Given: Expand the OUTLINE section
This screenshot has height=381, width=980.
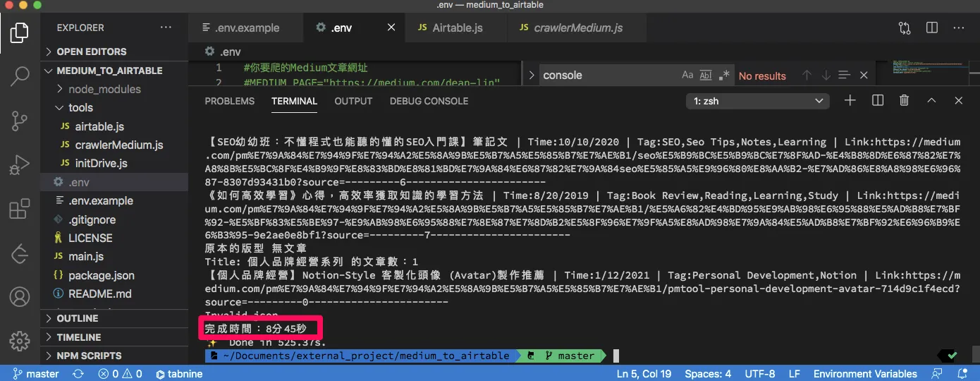Looking at the screenshot, I should click(x=114, y=318).
